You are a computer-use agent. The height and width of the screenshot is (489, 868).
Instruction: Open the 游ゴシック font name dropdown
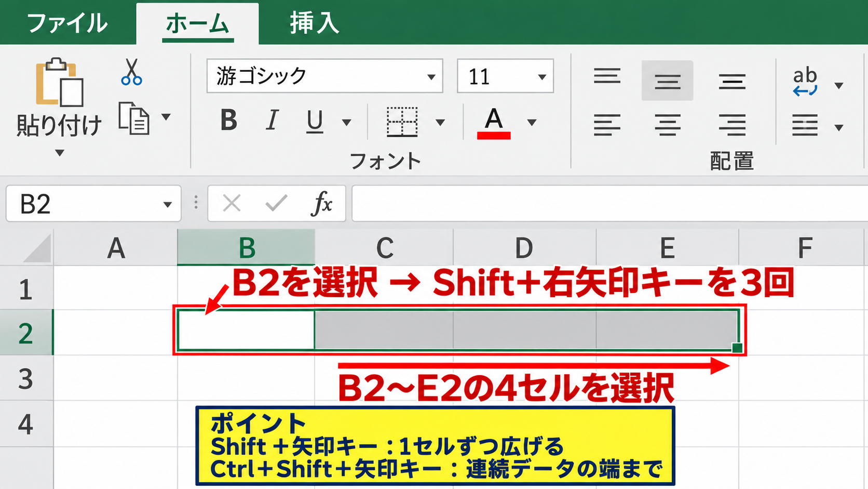coord(431,77)
